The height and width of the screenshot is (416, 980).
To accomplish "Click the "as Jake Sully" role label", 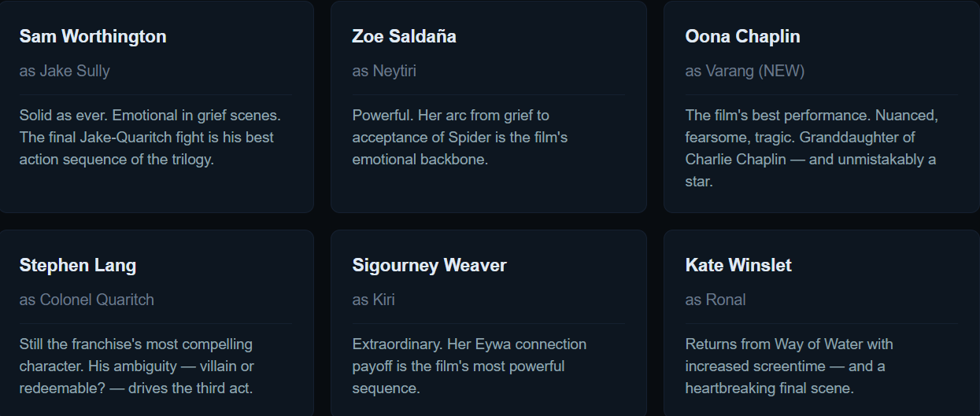I will point(65,71).
